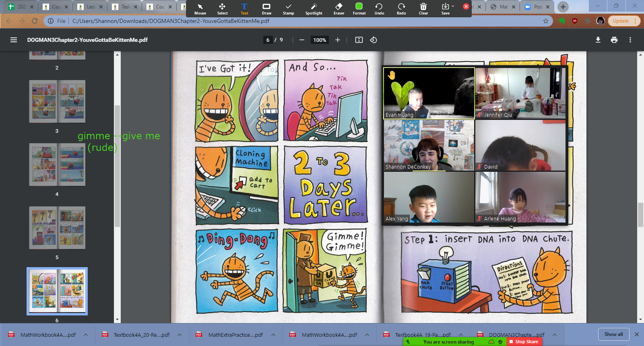Image resolution: width=644 pixels, height=346 pixels.
Task: Show all downloads
Action: 613,334
